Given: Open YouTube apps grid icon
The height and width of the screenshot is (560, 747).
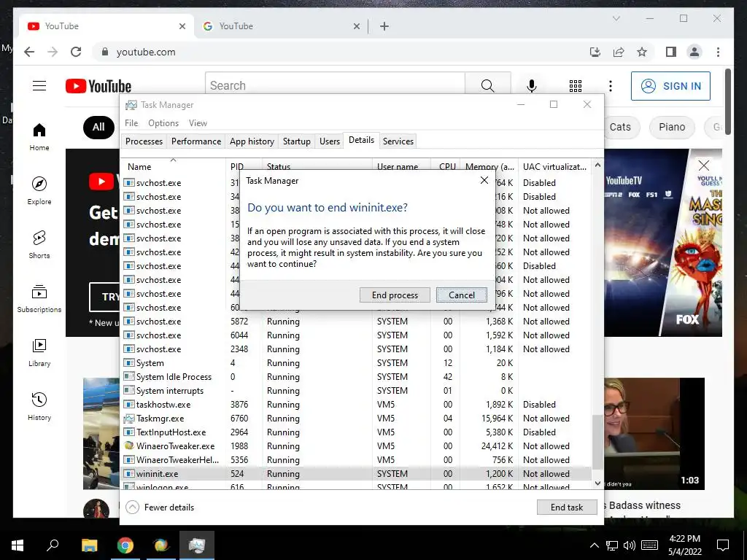Looking at the screenshot, I should 576,86.
